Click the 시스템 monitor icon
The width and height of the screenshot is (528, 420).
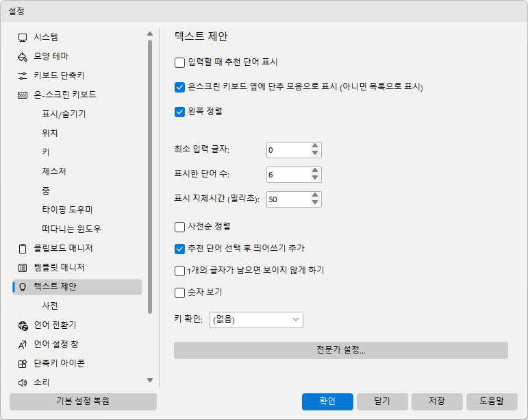coord(23,38)
